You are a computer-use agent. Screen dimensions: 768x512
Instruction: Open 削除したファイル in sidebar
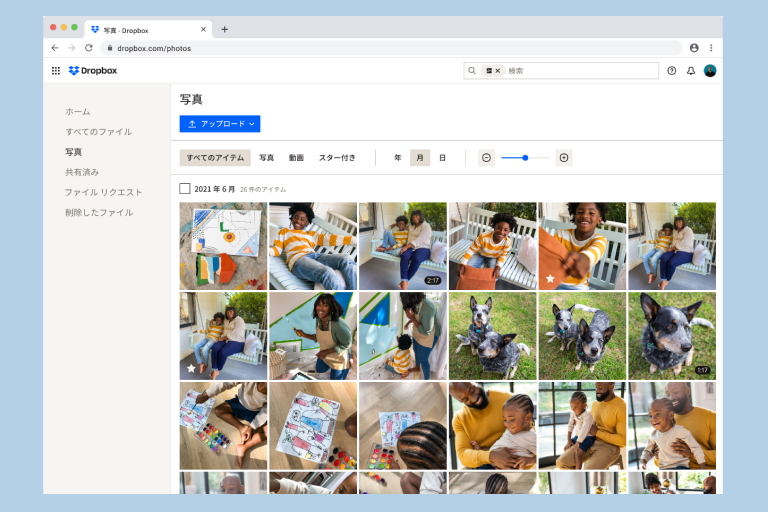coord(99,212)
